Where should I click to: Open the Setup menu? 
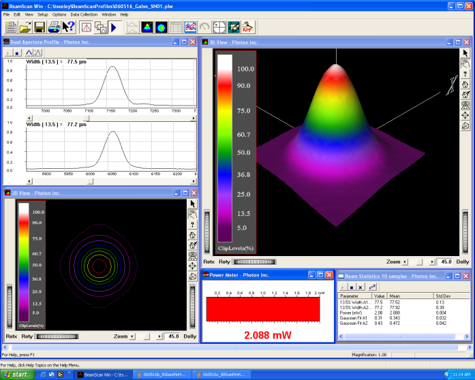[x=43, y=15]
